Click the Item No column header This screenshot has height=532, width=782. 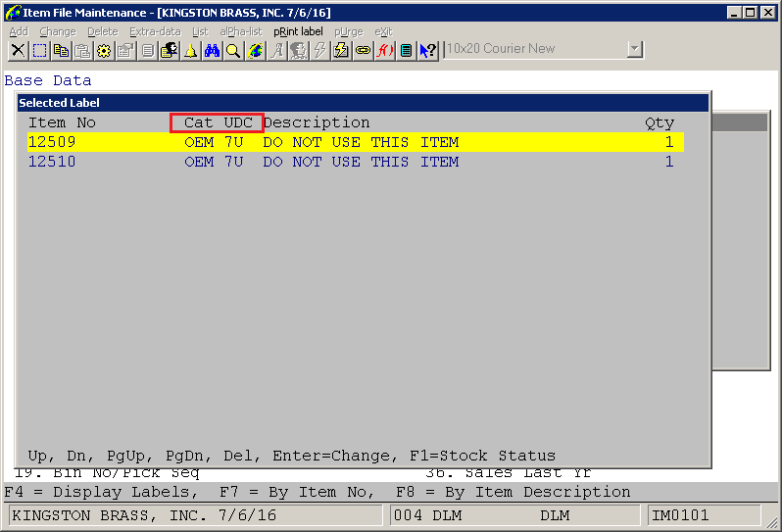[x=62, y=122]
